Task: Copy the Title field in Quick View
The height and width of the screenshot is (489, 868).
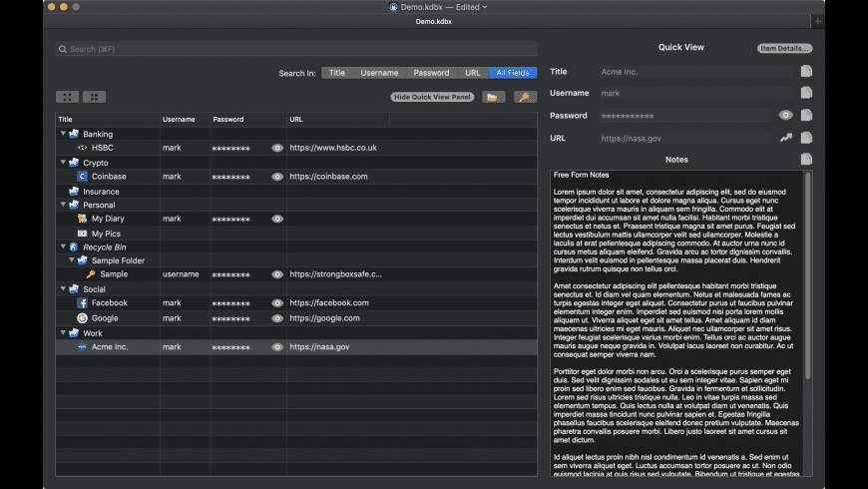Action: (806, 71)
